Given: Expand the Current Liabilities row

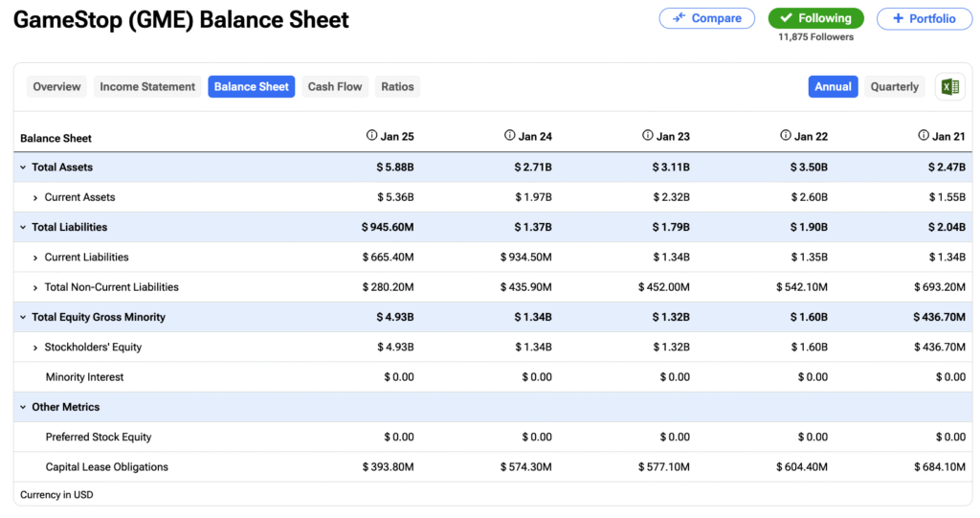Looking at the screenshot, I should tap(35, 258).
